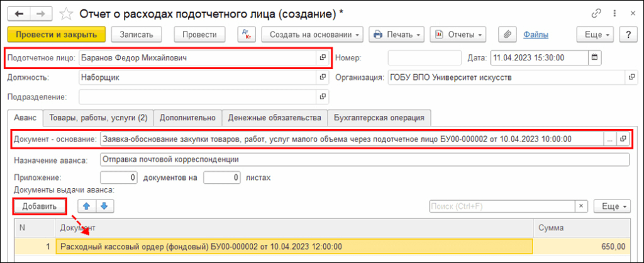This screenshot has height=263, width=644.
Task: Click the Назначение аванса text field
Action: 364,159
